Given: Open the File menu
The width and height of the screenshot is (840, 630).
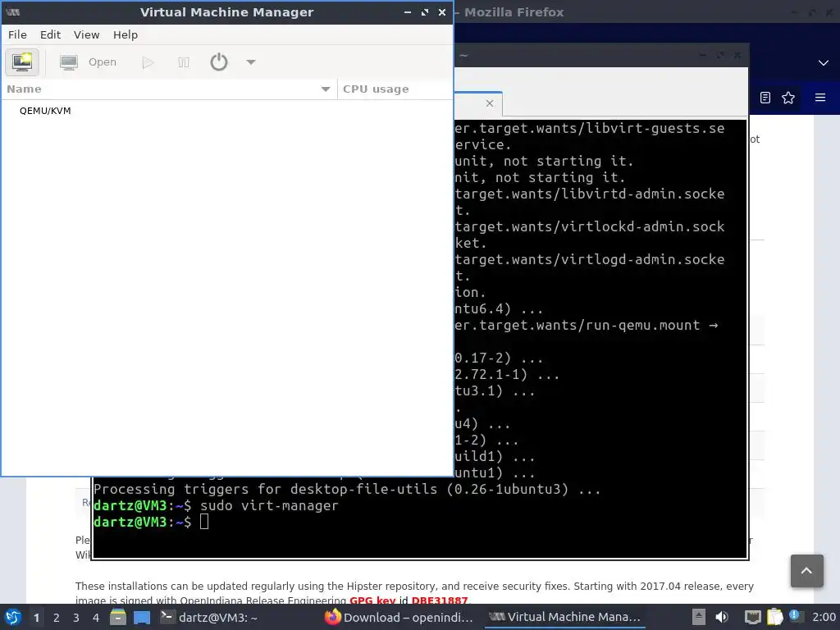Looking at the screenshot, I should 17,34.
